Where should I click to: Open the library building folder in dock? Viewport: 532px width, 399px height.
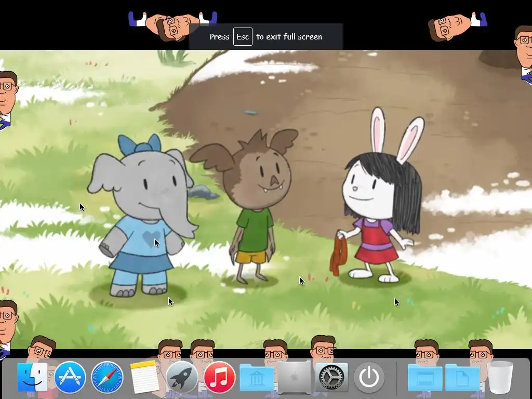[257, 378]
